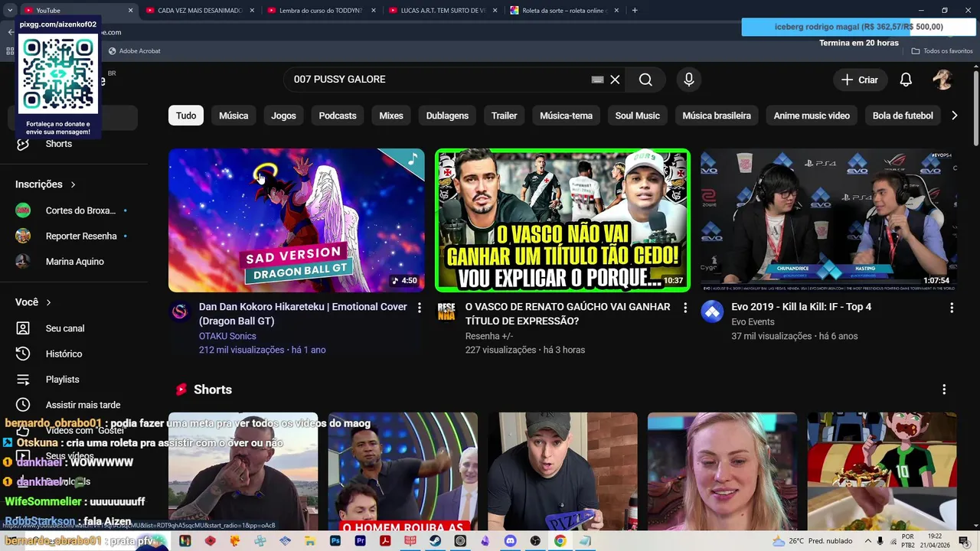Open Steam from the taskbar
Image resolution: width=980 pixels, height=551 pixels.
[435, 541]
